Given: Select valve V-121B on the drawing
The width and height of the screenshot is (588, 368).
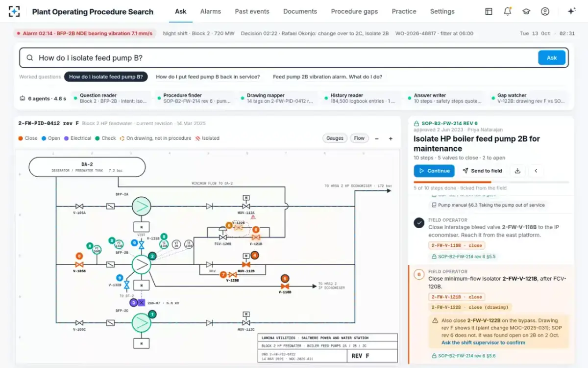Looking at the screenshot, I should click(x=255, y=237).
